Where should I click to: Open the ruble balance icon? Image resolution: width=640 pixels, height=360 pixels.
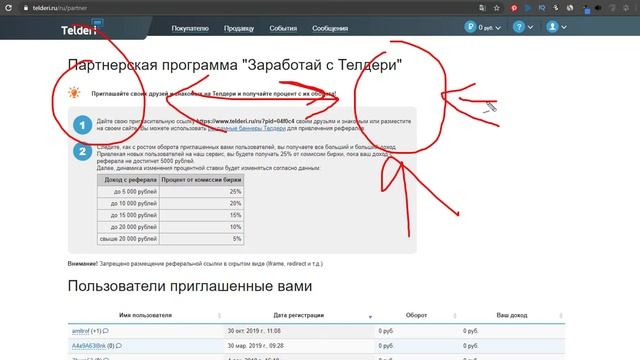(x=470, y=27)
